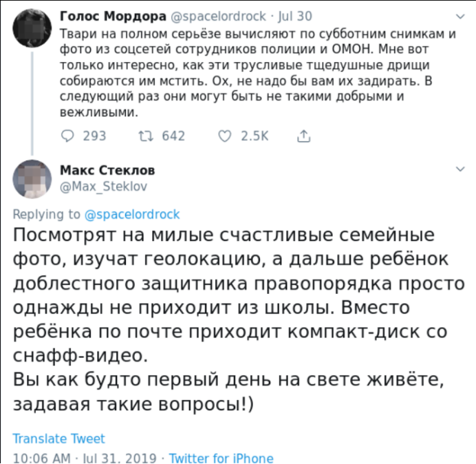This screenshot has width=476, height=464.
Task: Click Translate Tweet
Action: pos(59,439)
